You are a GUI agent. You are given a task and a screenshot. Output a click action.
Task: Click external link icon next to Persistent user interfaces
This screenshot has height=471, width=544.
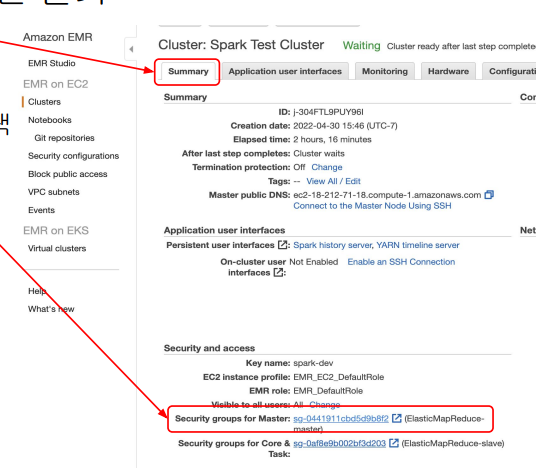pyautogui.click(x=283, y=245)
